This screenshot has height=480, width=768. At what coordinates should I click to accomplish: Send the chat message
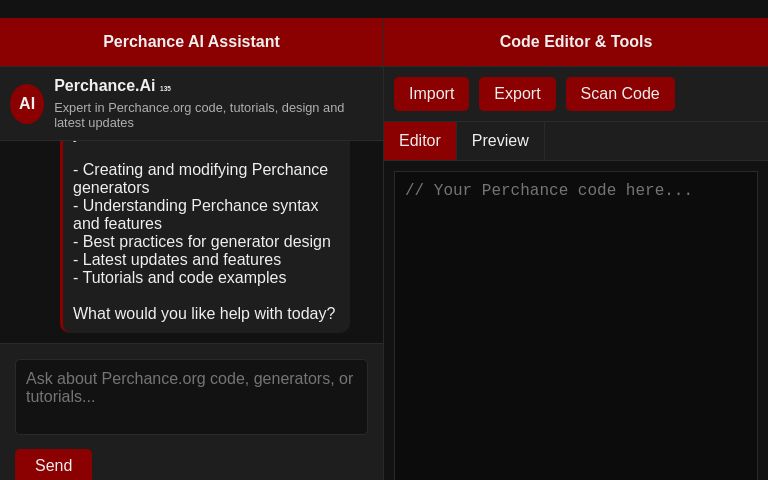pos(53,466)
